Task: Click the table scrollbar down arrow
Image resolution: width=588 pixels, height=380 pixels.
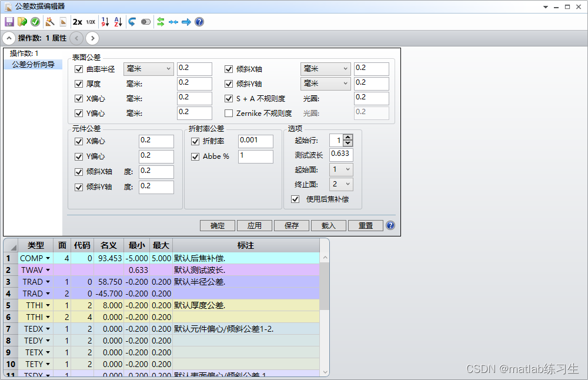Action: pyautogui.click(x=325, y=372)
